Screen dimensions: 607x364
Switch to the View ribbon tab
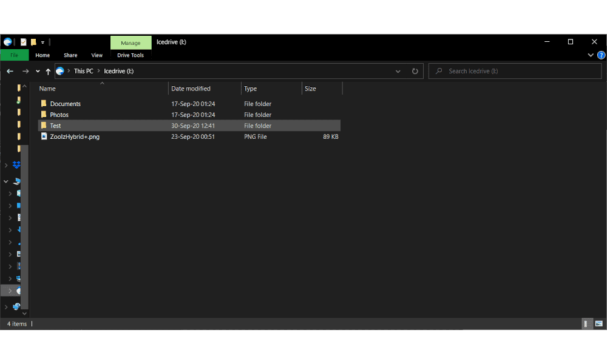pyautogui.click(x=97, y=55)
